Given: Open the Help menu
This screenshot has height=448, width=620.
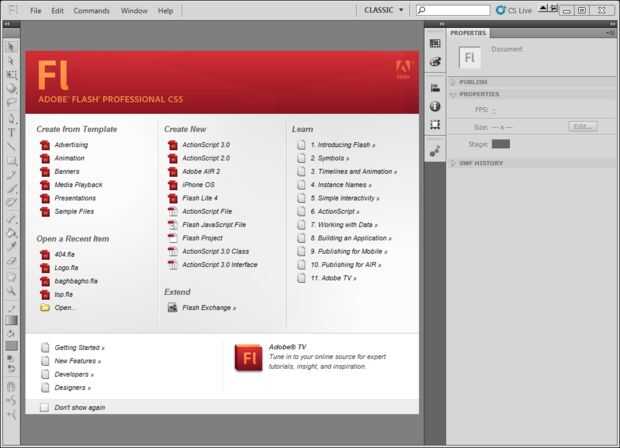Looking at the screenshot, I should 166,11.
